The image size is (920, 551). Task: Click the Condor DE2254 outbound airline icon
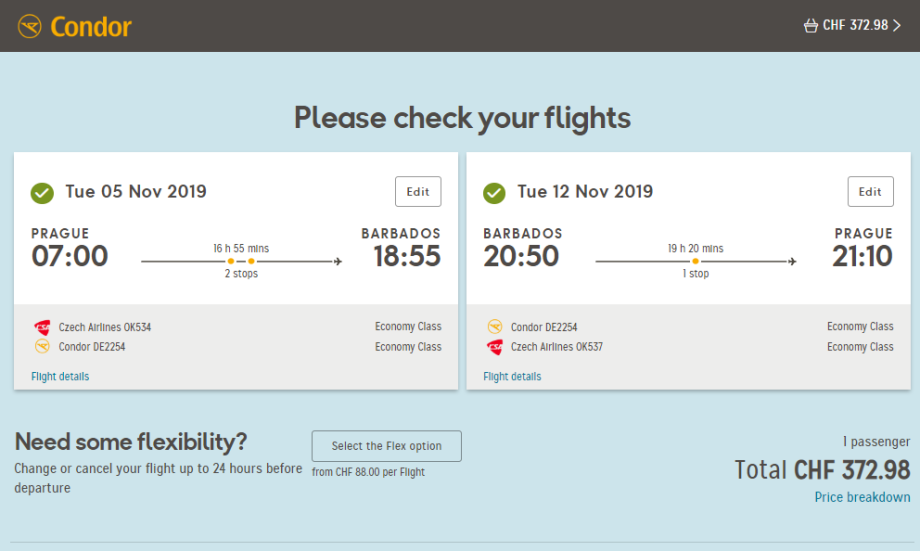tap(42, 347)
